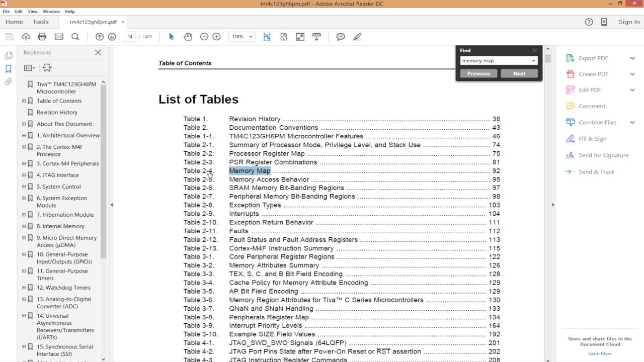Click the Save file icon
The height and width of the screenshot is (362, 644).
[9, 37]
